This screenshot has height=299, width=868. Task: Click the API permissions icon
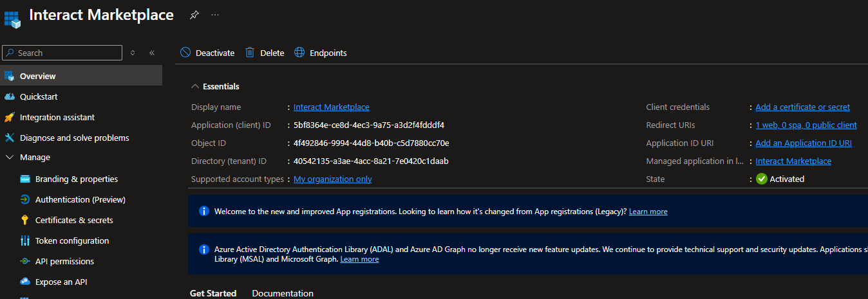coord(25,261)
